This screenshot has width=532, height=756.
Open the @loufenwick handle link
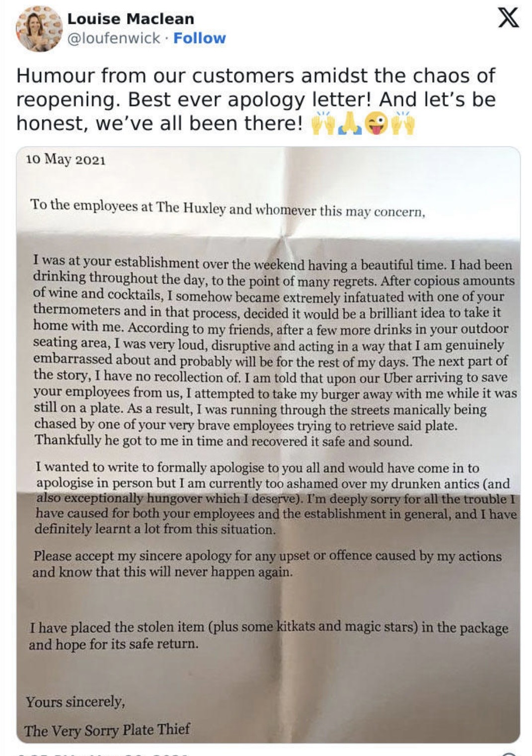114,38
